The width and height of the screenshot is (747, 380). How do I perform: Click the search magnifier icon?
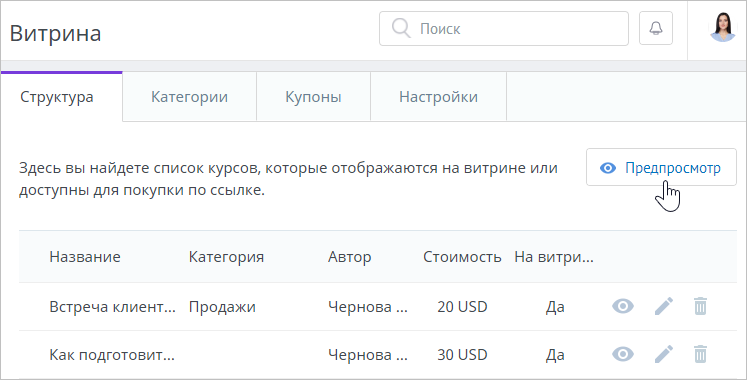[x=401, y=28]
